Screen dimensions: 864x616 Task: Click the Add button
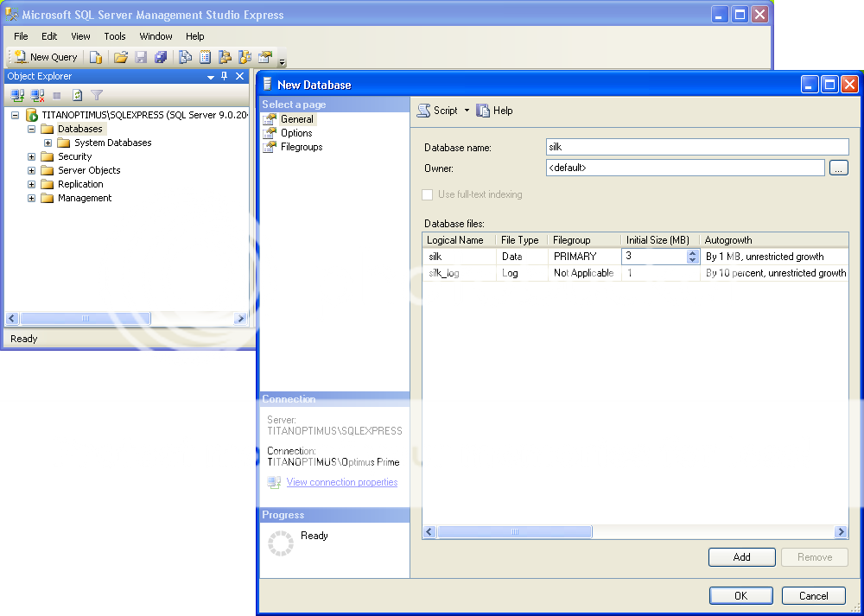click(x=741, y=557)
